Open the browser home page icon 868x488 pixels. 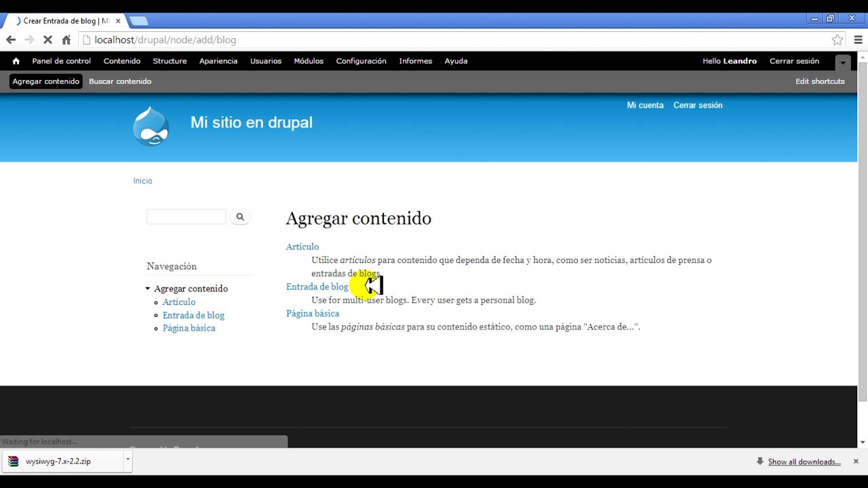(66, 40)
